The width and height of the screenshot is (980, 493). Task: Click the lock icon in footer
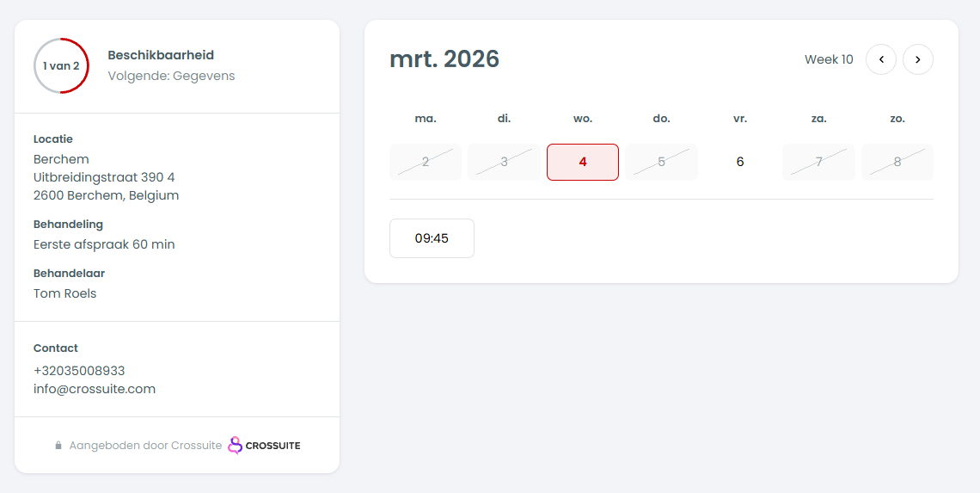point(58,446)
